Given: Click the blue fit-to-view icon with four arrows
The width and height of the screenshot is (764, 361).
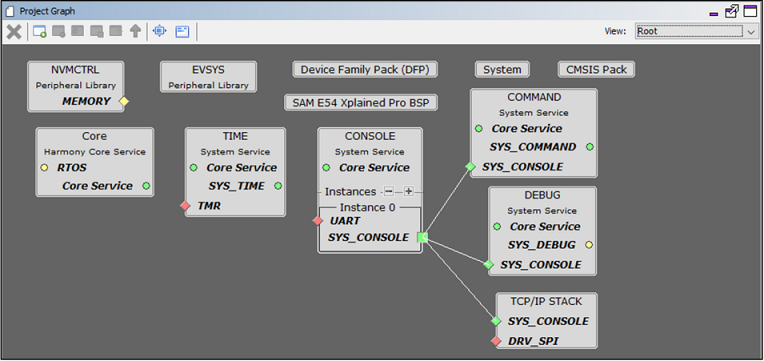Looking at the screenshot, I should [x=159, y=31].
